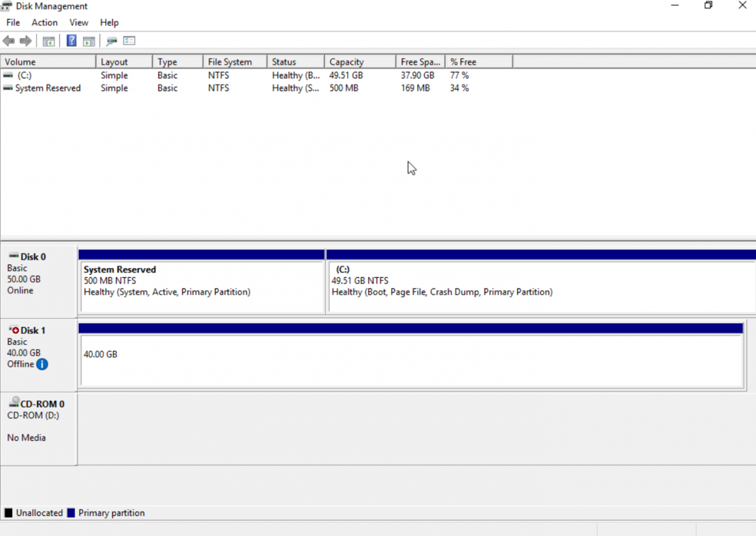Open Help using the question mark icon

(71, 41)
